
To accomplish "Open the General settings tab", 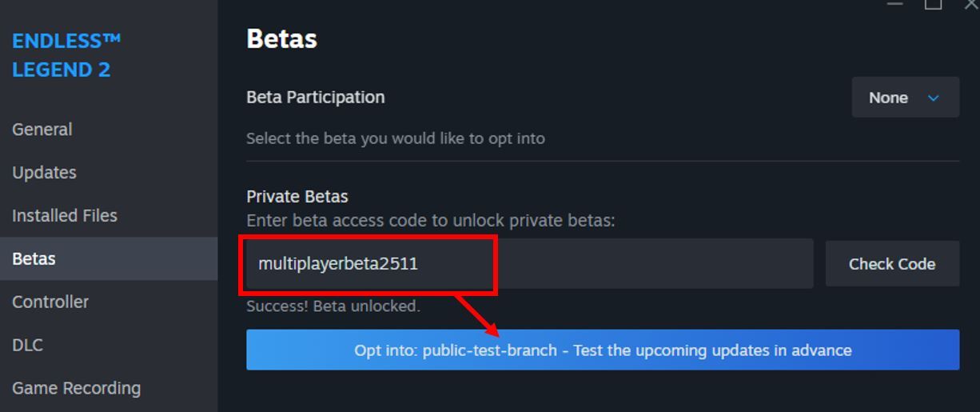I will click(42, 130).
